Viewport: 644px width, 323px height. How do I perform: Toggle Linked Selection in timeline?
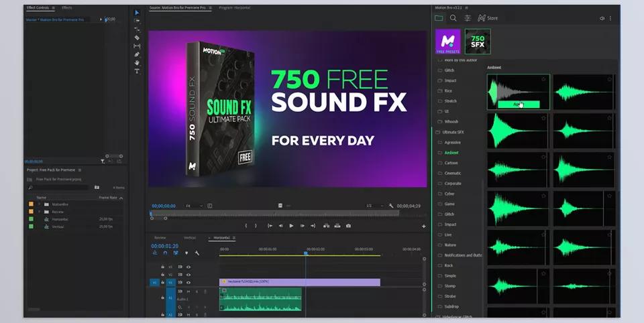[176, 253]
